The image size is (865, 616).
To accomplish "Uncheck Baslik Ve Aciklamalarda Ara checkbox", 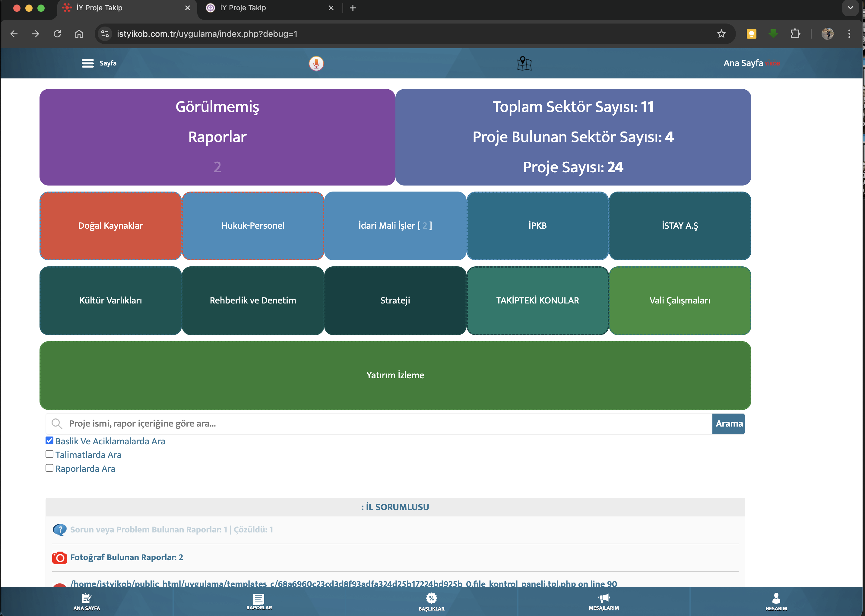I will tap(49, 440).
